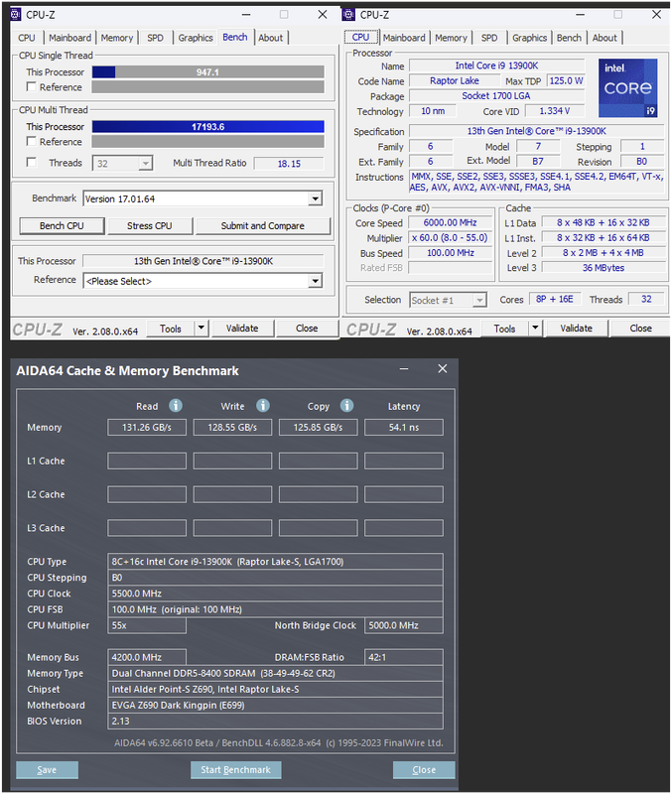Open Mainboard tab in CPU window
Screen dimensions: 672x794
(404, 38)
